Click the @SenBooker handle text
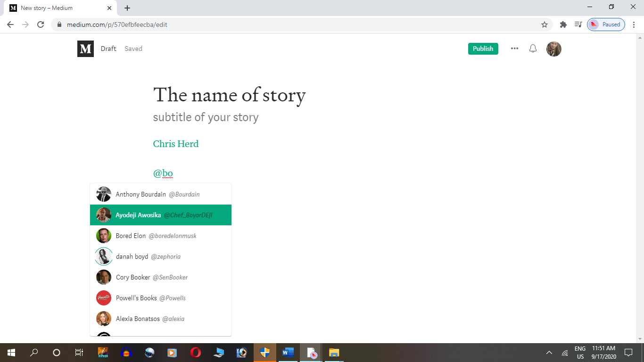The height and width of the screenshot is (362, 644). (x=170, y=278)
